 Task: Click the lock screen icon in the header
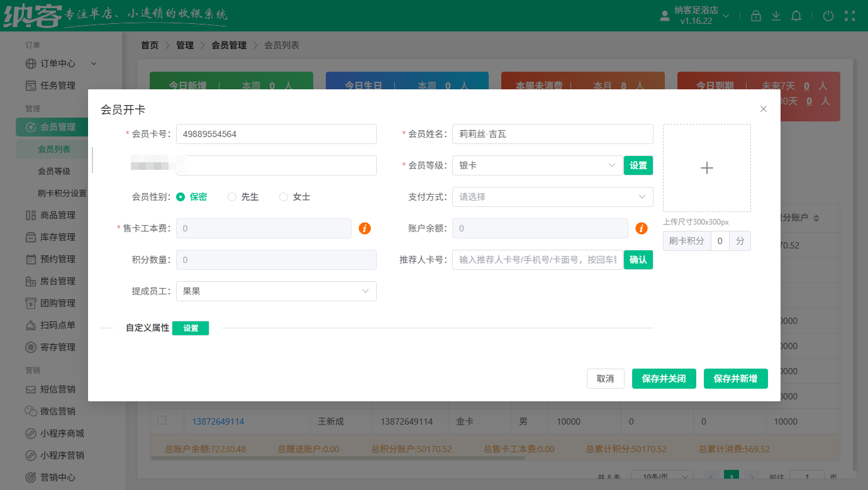[x=756, y=16]
